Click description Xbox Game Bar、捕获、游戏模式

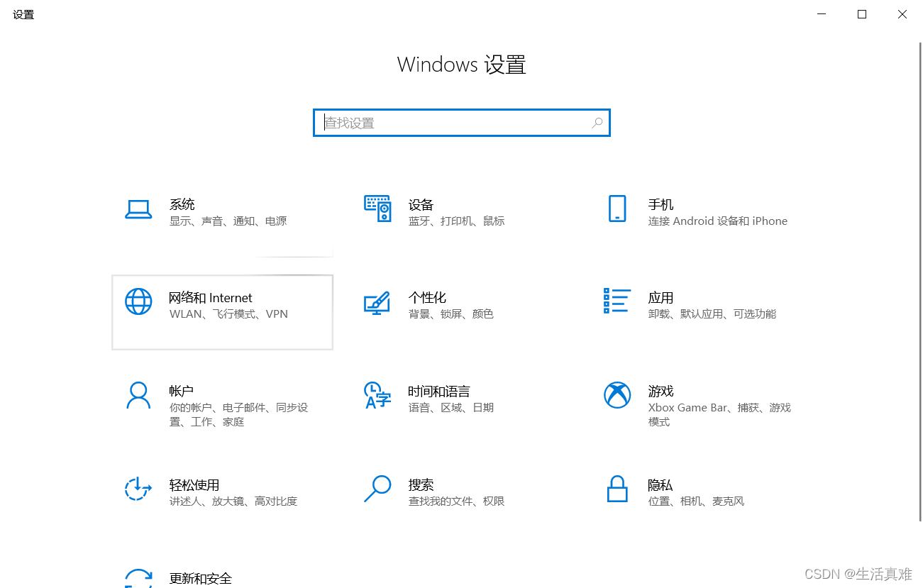click(719, 414)
